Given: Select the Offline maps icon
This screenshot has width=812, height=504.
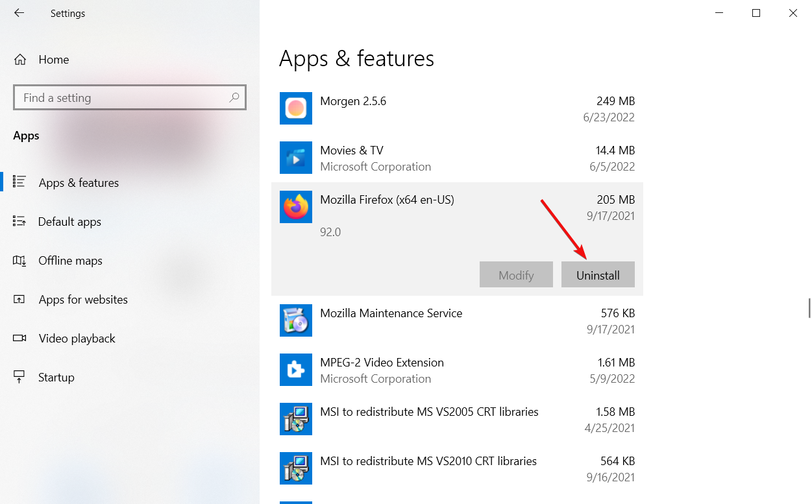Looking at the screenshot, I should (19, 260).
